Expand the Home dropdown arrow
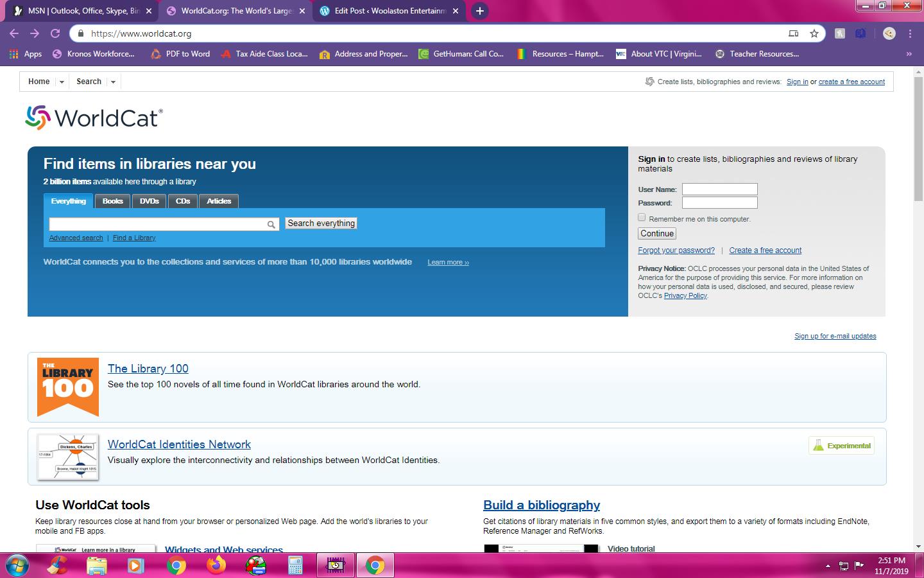 [62, 82]
